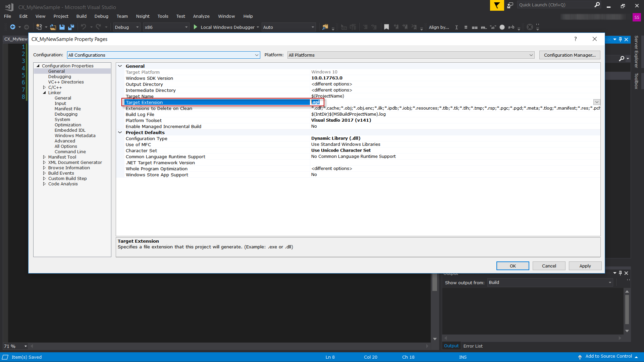Open the Build menu
The height and width of the screenshot is (362, 644).
[x=81, y=16]
